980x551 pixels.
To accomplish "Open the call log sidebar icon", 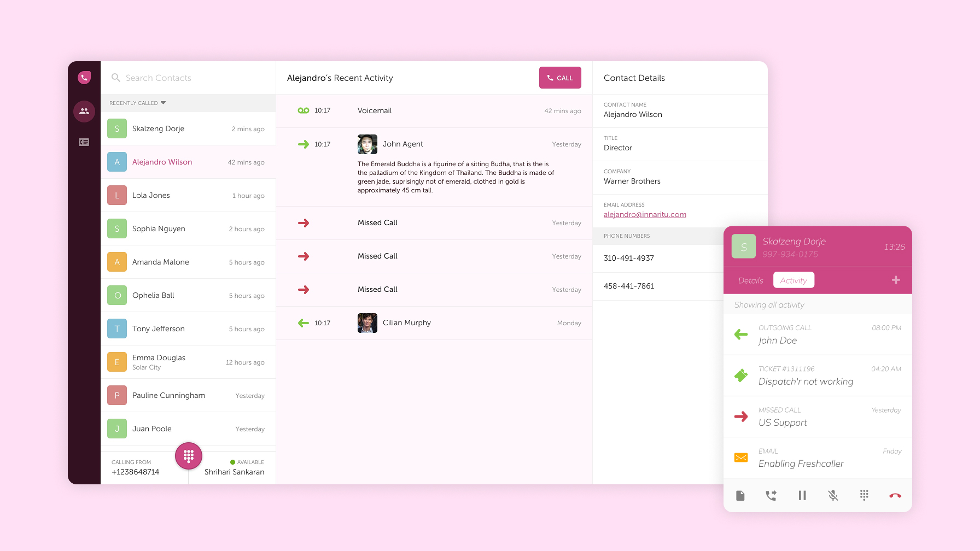I will pos(84,142).
